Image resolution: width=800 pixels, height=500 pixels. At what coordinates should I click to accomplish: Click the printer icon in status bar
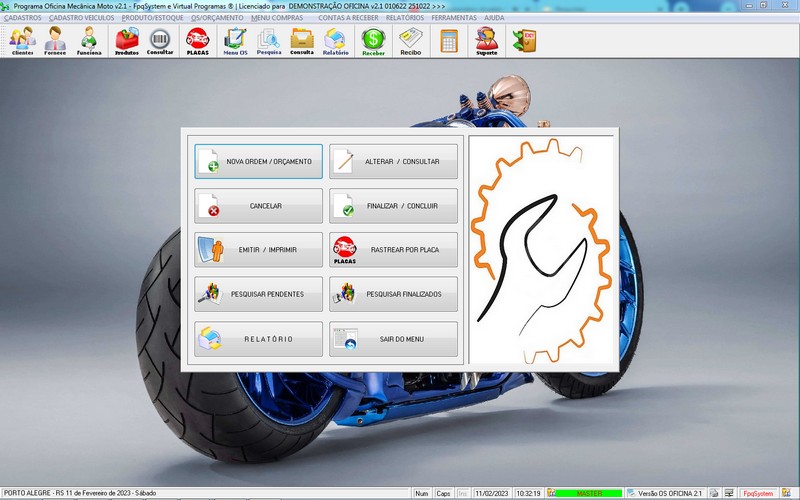[x=714, y=493]
